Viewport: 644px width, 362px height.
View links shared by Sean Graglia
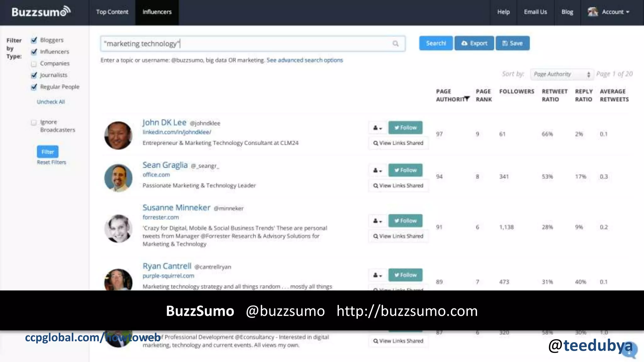[398, 186]
